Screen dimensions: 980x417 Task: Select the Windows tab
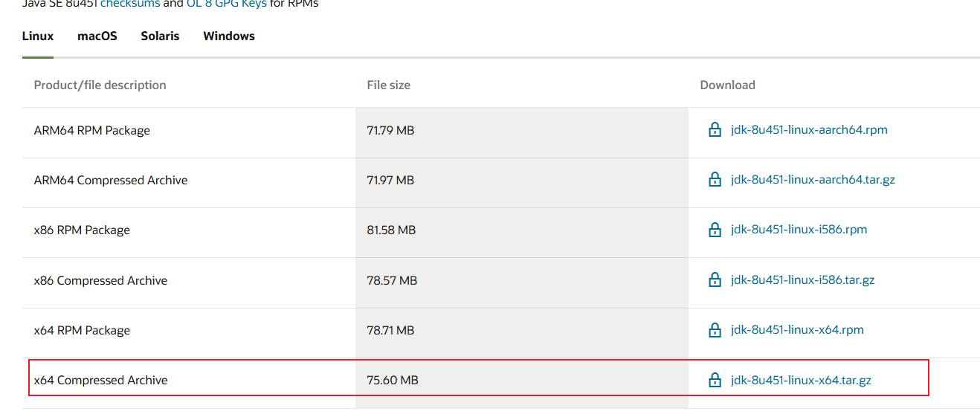229,36
